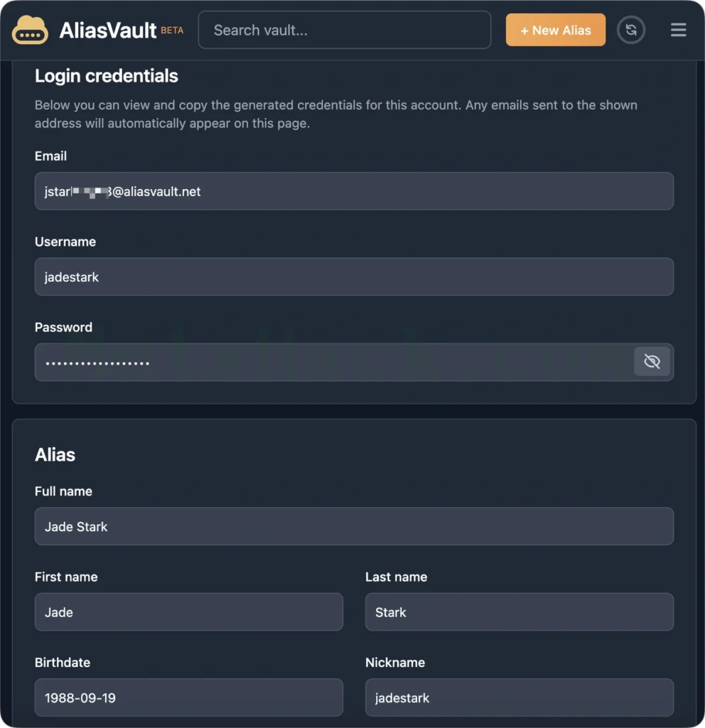The image size is (705, 728).
Task: Select the Username field containing jadestark
Action: [354, 277]
